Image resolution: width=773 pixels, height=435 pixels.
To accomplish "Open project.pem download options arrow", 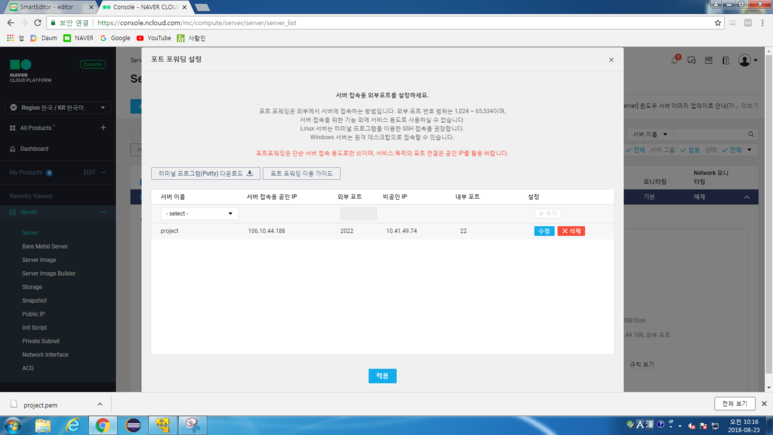I will (x=100, y=404).
